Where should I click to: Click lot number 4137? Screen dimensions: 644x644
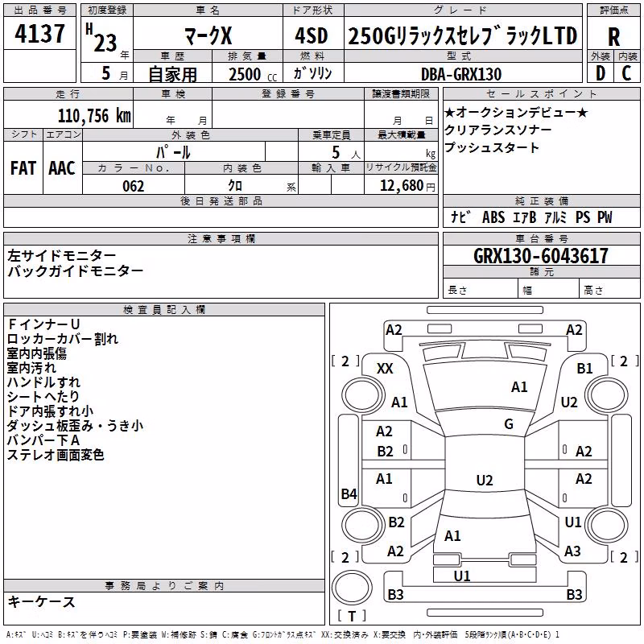[x=39, y=34]
